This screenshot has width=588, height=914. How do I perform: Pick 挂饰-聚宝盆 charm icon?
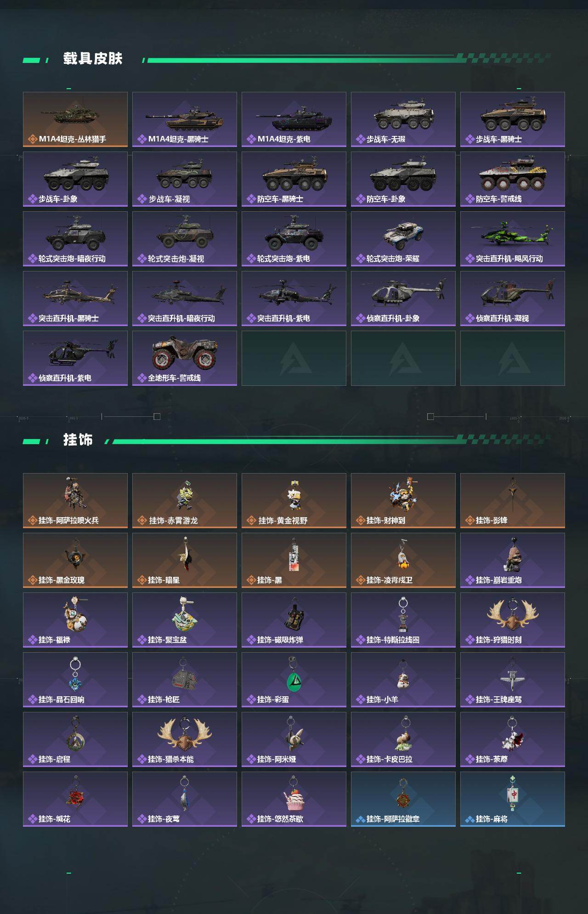[185, 614]
